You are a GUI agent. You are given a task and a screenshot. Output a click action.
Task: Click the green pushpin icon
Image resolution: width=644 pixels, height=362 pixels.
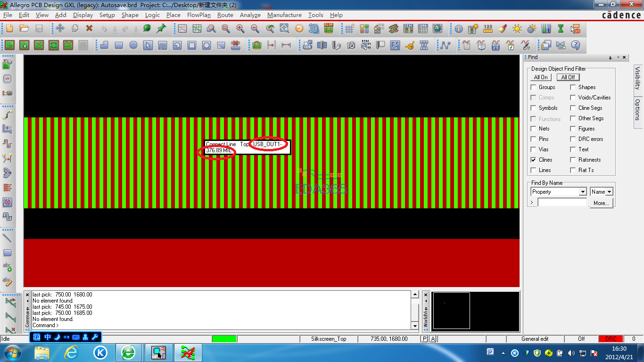[161, 29]
